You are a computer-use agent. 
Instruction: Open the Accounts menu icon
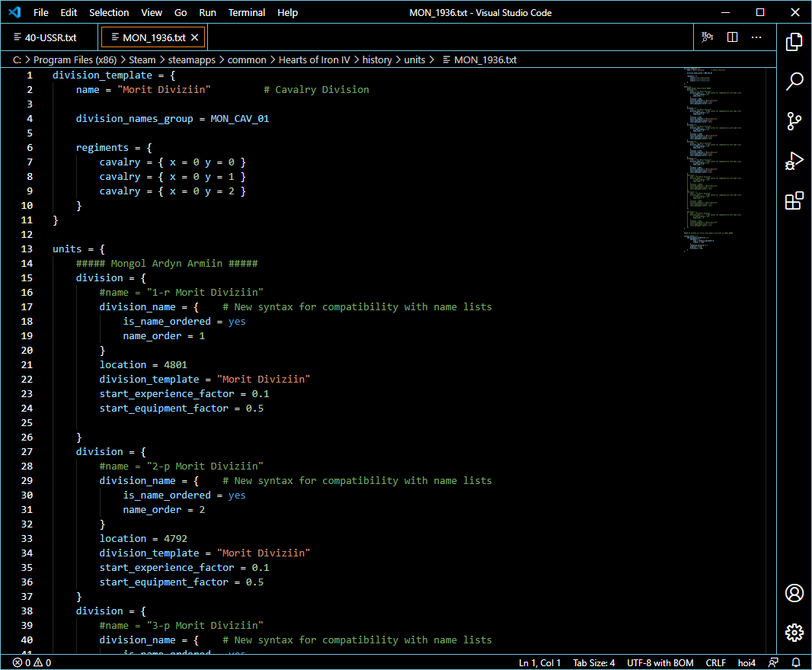794,593
